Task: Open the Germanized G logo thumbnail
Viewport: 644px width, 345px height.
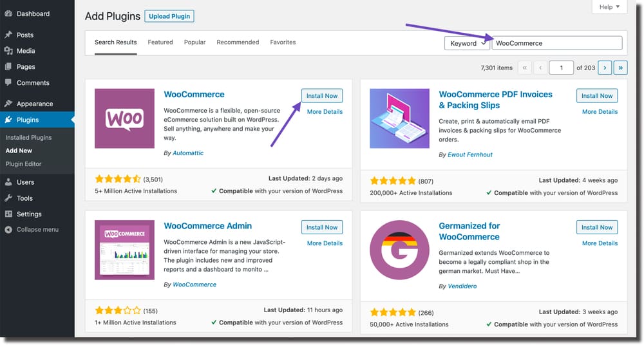Action: point(399,250)
